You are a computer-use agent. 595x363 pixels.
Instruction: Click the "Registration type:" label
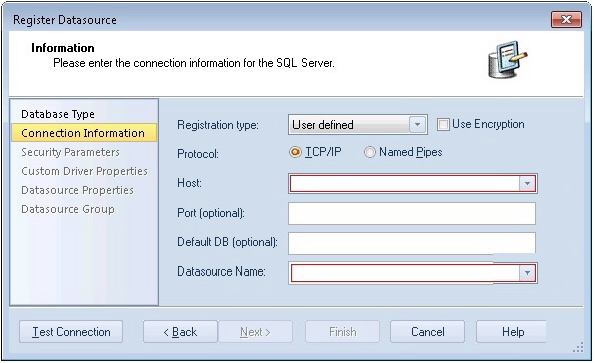click(217, 125)
